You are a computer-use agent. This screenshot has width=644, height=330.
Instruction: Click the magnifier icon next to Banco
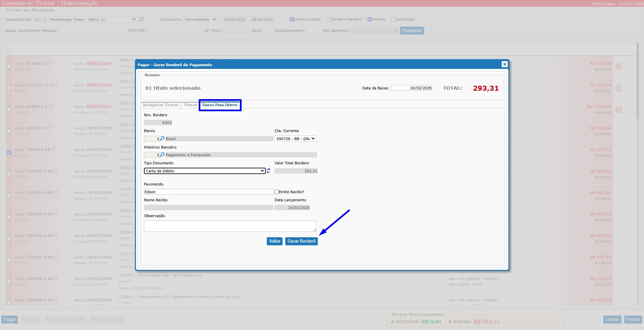pos(162,138)
